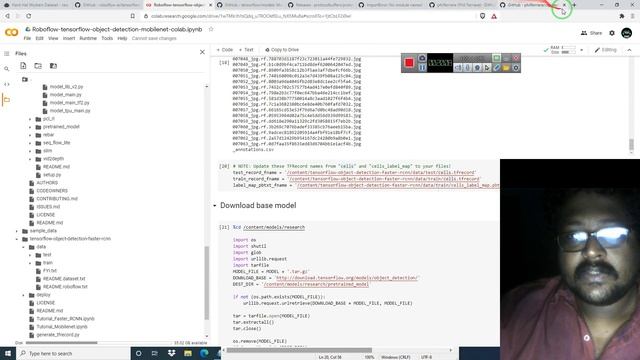Collapse the header with the up chevron
The width and height of the screenshot is (640, 360).
pos(629,50)
